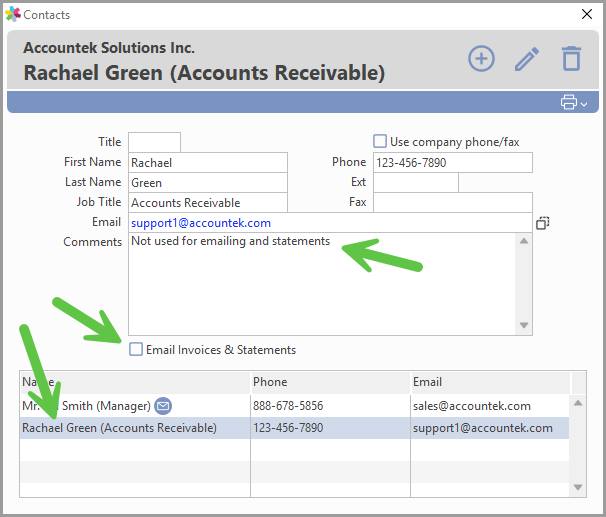The image size is (606, 517).
Task: Click the Fax input field
Action: [x=453, y=202]
